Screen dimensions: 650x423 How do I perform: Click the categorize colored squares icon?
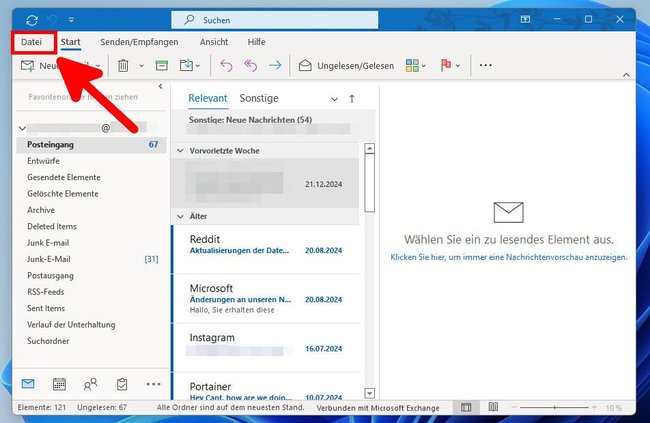coord(412,66)
